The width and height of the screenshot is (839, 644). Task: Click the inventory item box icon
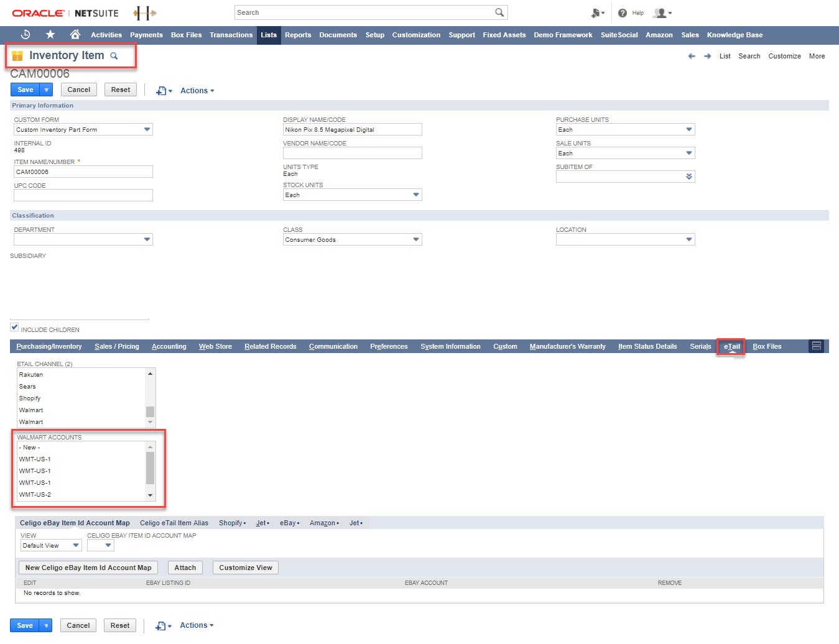(17, 56)
